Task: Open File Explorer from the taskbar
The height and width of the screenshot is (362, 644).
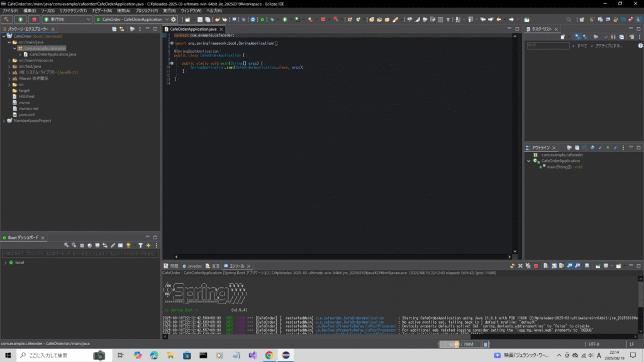Action: coord(170,355)
